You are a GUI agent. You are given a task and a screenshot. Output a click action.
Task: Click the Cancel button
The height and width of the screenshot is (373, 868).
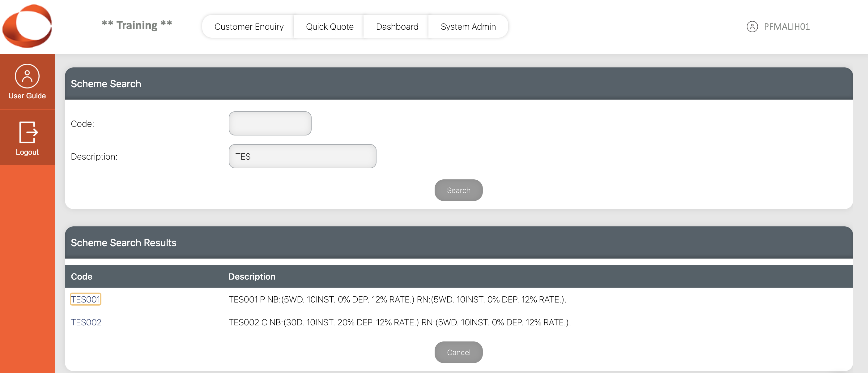click(x=458, y=352)
